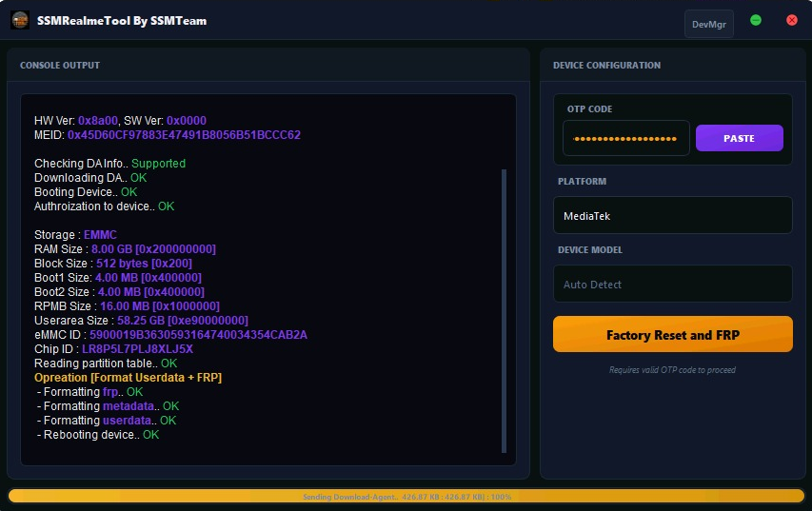Image resolution: width=812 pixels, height=511 pixels.
Task: Click the HW Ver 0x8a00 value
Action: point(98,121)
